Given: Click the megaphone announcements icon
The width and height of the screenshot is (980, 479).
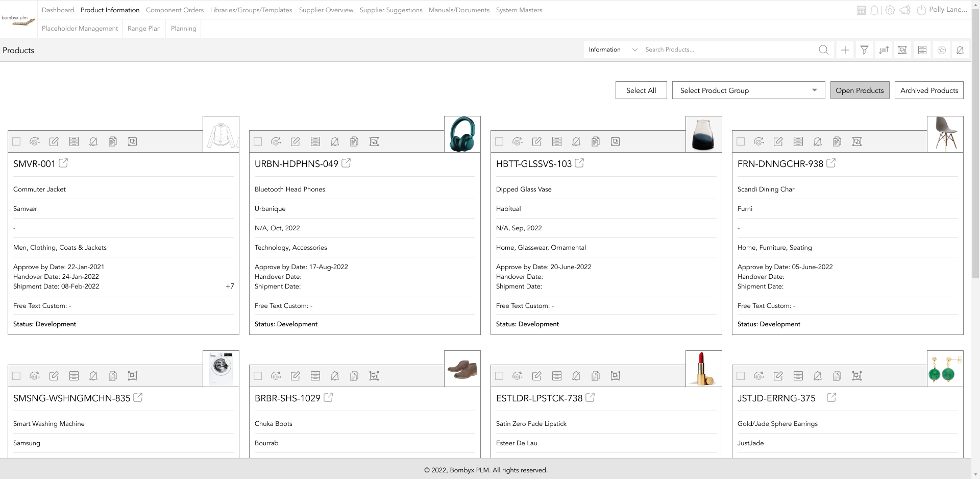Looking at the screenshot, I should pos(905,10).
